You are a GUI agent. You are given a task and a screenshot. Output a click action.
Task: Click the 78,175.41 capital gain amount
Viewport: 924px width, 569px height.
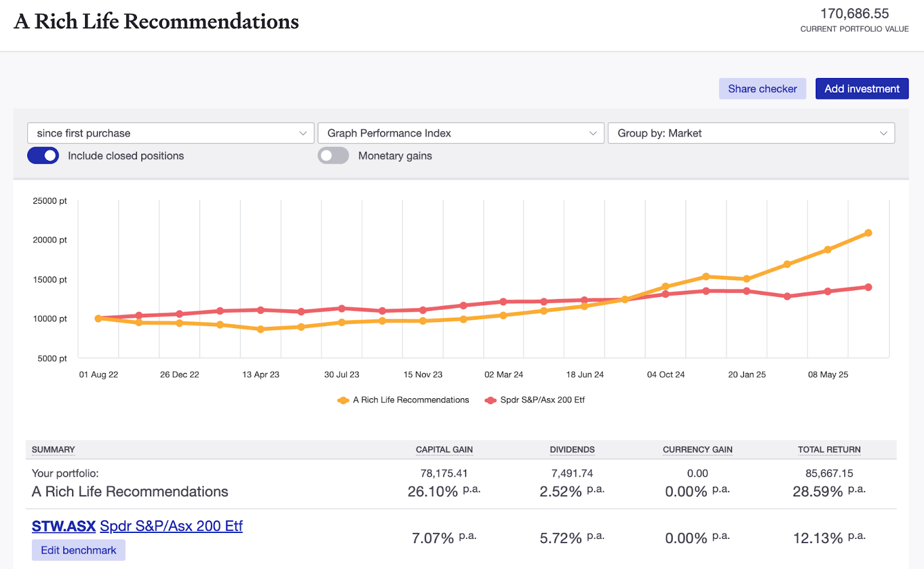pos(444,473)
